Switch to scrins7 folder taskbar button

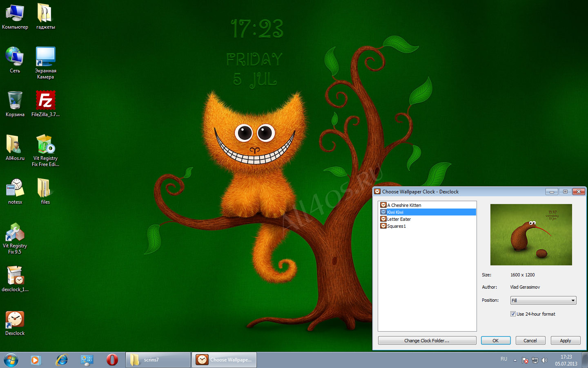pyautogui.click(x=158, y=360)
